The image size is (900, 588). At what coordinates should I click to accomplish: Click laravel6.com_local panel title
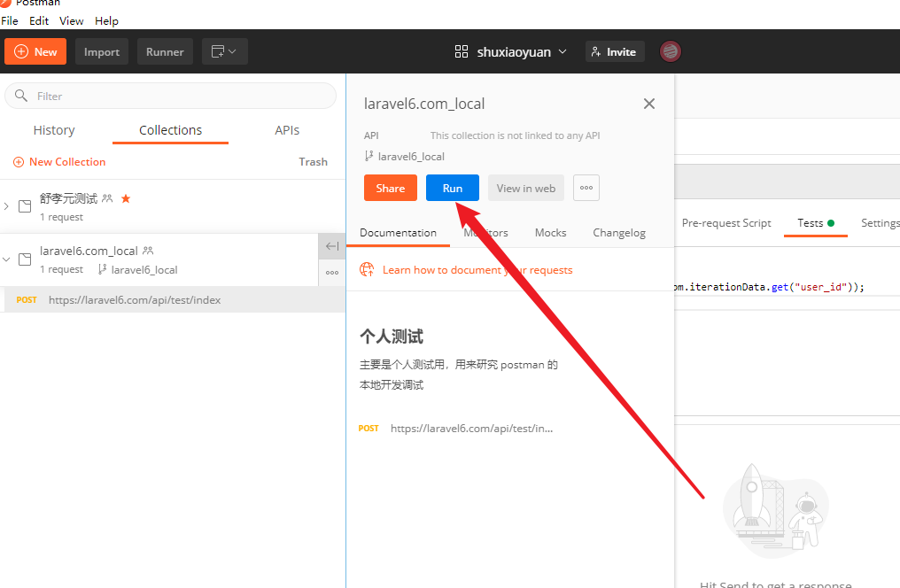tap(424, 104)
